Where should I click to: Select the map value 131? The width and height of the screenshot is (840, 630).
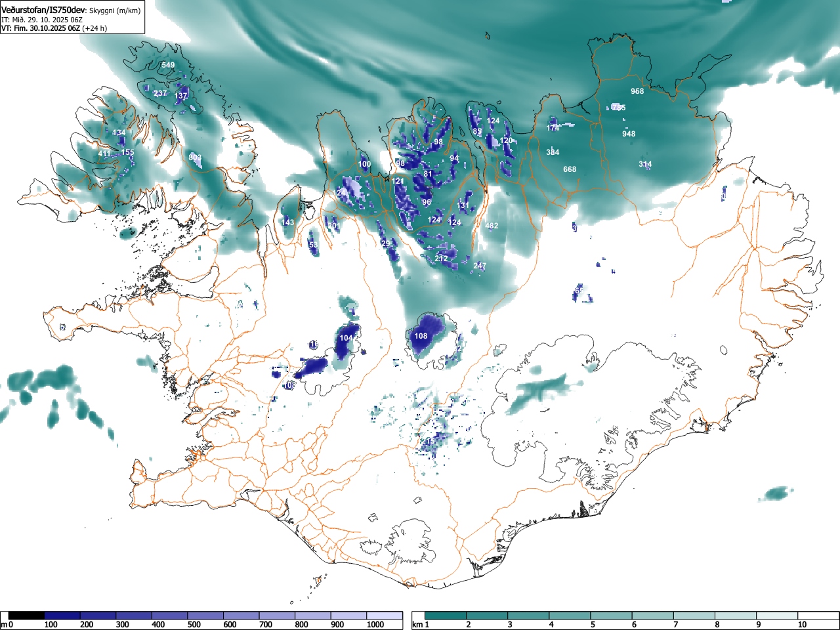point(463,205)
